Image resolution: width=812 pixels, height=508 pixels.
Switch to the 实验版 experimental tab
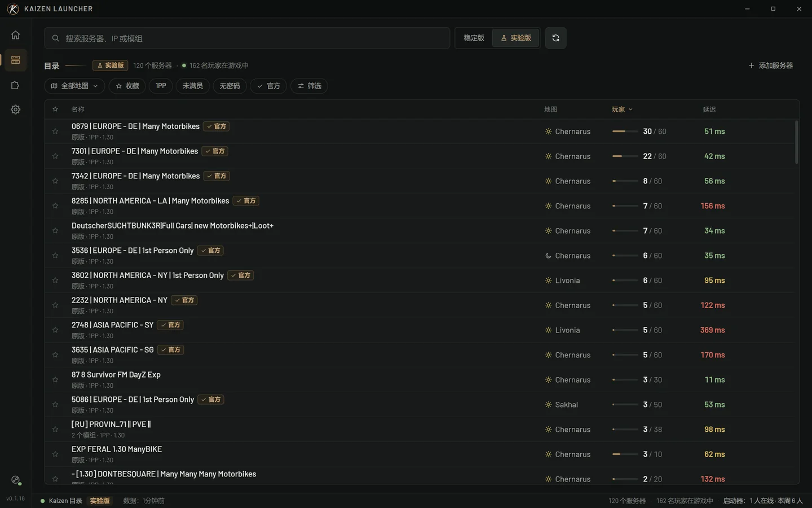516,38
